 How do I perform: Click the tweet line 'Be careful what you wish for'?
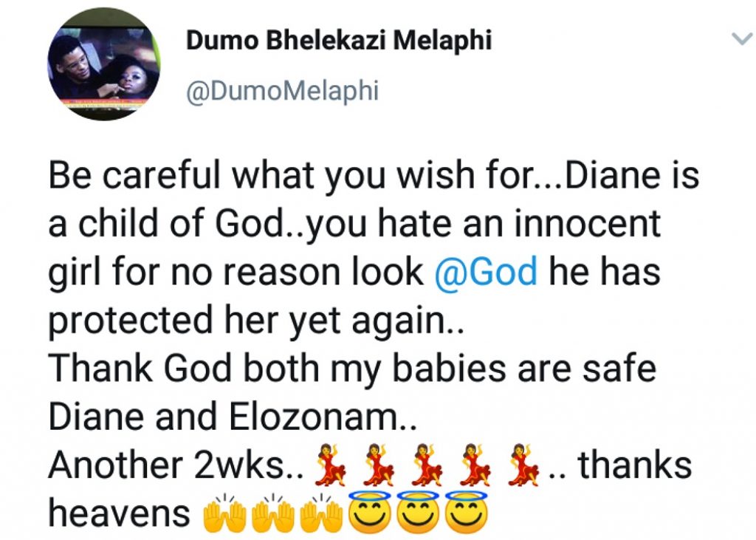(x=289, y=175)
